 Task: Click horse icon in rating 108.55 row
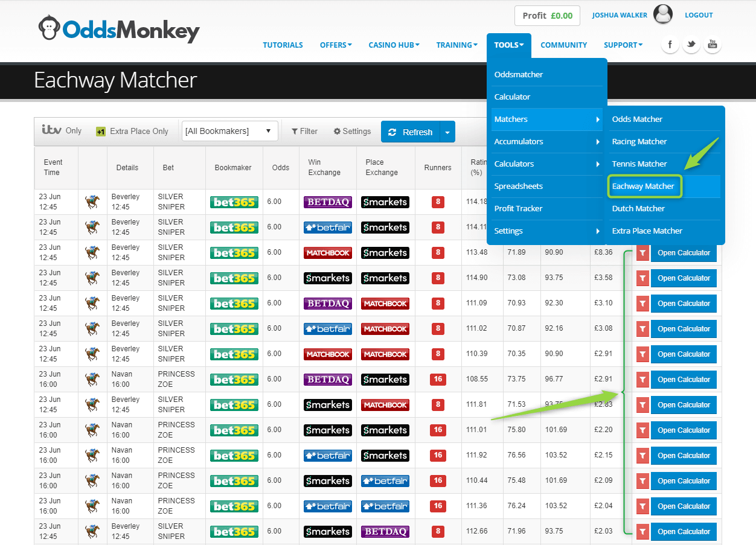[92, 380]
